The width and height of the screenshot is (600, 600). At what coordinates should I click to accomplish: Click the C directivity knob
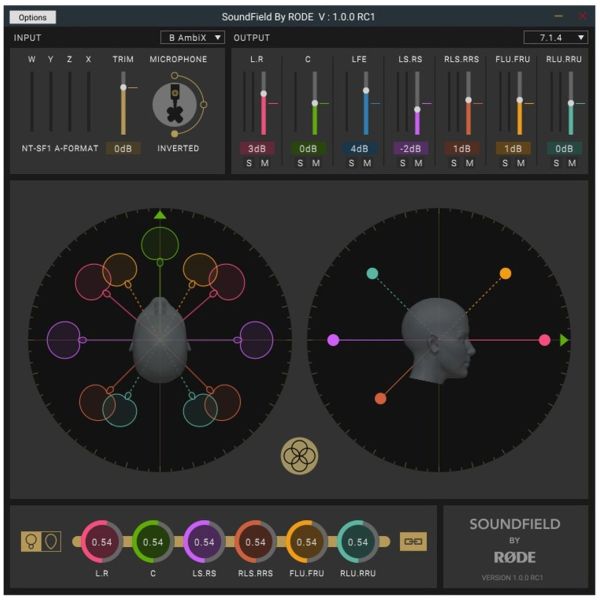point(152,541)
